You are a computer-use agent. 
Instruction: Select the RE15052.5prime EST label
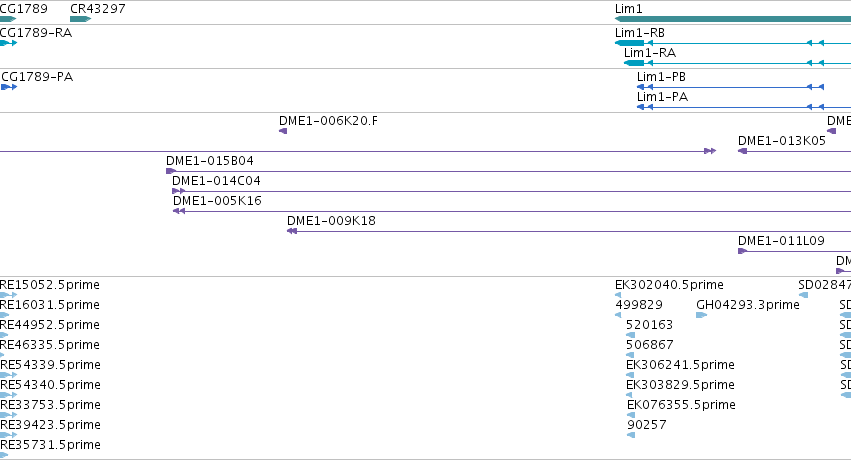(50, 285)
